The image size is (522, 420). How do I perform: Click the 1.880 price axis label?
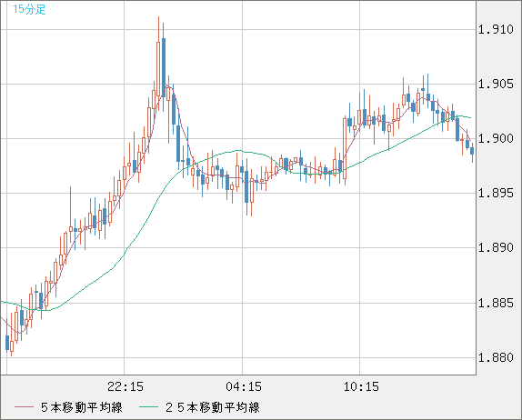[x=496, y=358]
